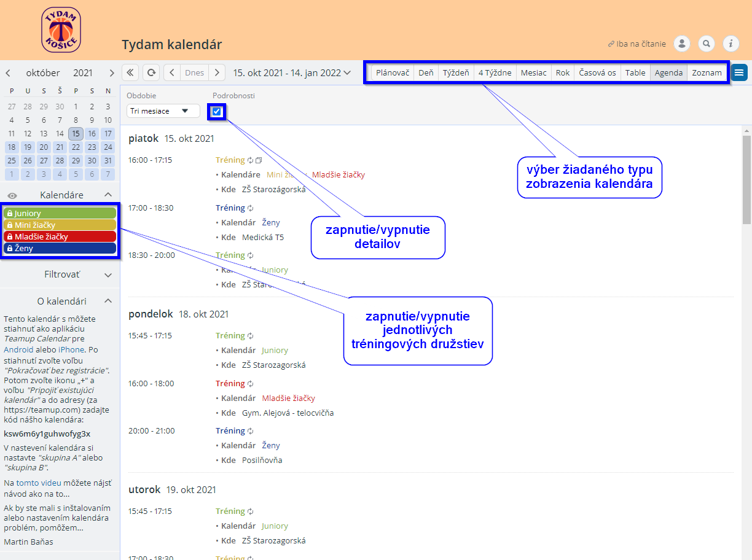
Task: Switch to the Mesiac view tab
Action: pyautogui.click(x=533, y=72)
